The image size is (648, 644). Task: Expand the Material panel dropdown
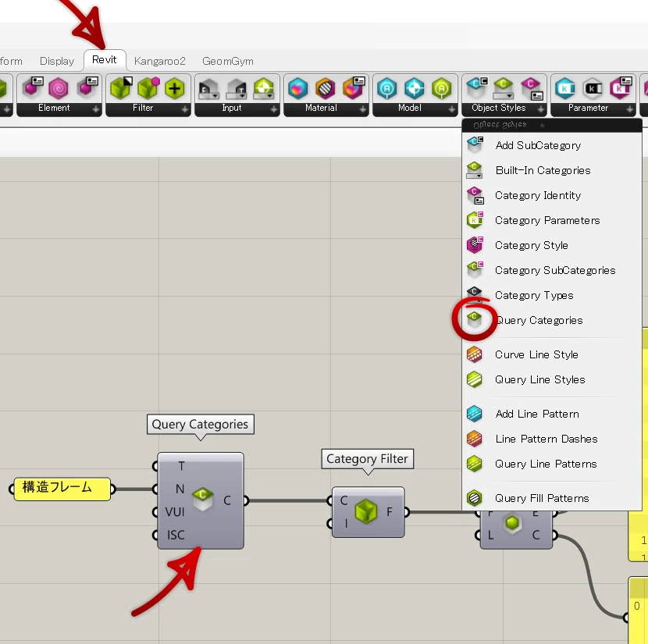tap(363, 109)
